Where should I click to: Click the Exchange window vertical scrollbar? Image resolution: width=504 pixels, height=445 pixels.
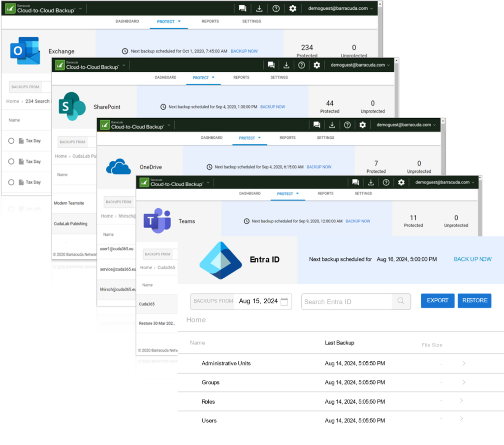click(x=380, y=29)
